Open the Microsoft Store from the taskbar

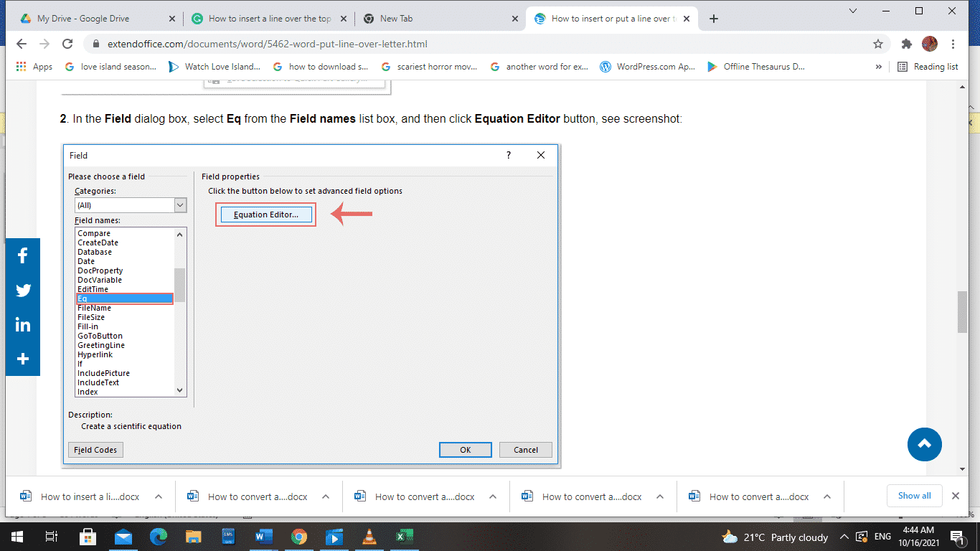tap(88, 536)
